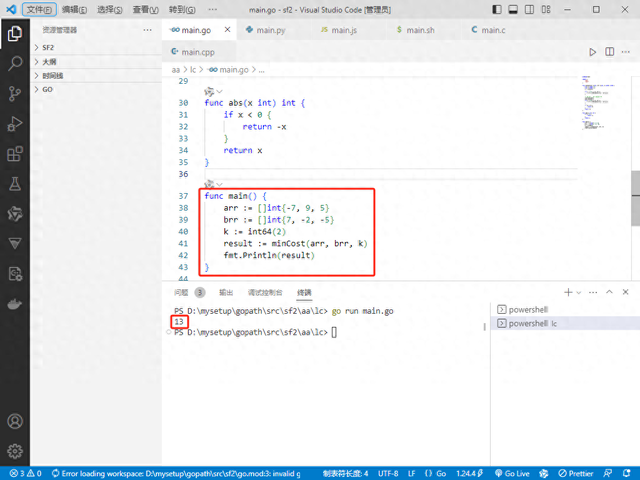Image resolution: width=640 pixels, height=480 pixels.
Task: Open the 转到 Go menu
Action: 182,9
